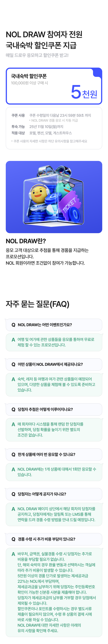
Task: Click the A icon beside the "숙박, 레저 등" answer
Action: pyautogui.click(x=14, y=379)
